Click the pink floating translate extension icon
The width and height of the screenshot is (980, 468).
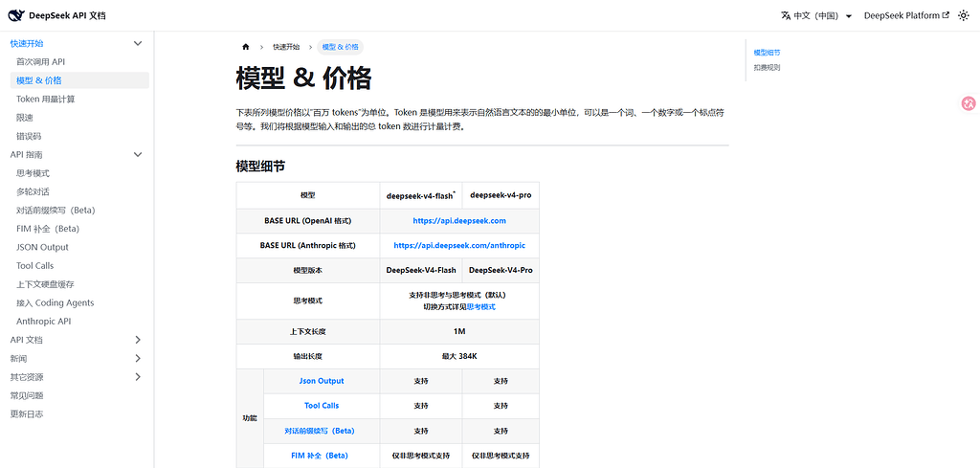pos(969,103)
